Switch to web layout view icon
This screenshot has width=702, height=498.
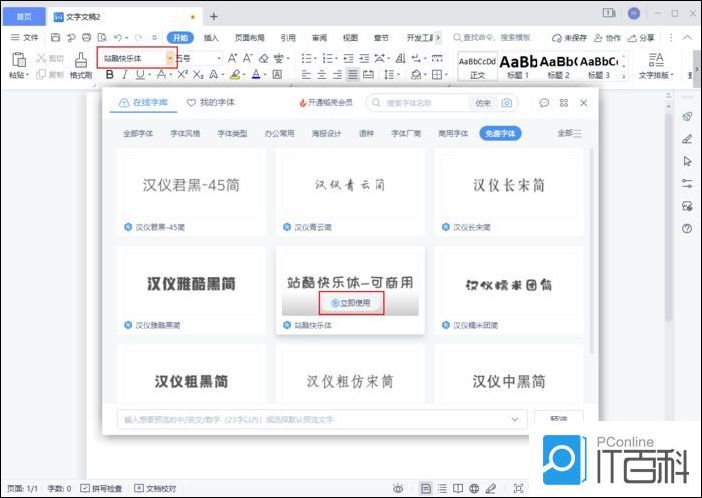(x=474, y=488)
